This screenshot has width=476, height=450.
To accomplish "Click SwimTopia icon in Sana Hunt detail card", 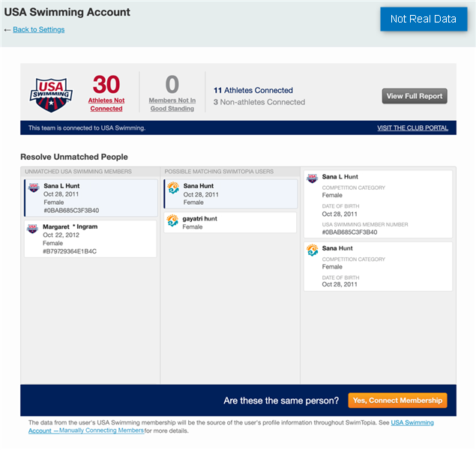I will click(x=313, y=250).
